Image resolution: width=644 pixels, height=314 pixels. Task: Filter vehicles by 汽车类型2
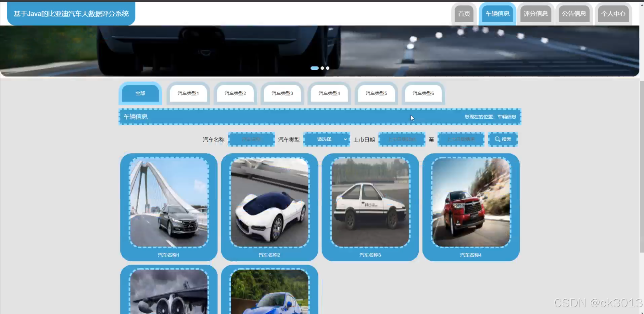(235, 93)
